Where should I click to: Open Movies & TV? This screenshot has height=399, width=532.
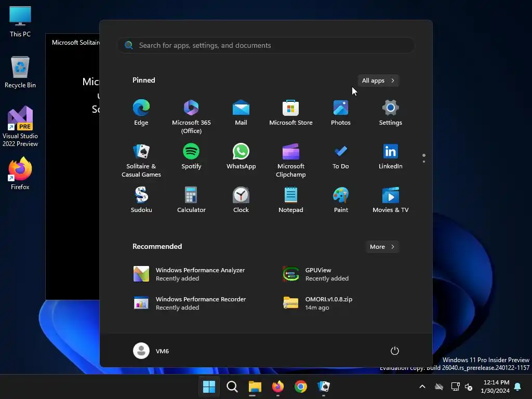391,200
